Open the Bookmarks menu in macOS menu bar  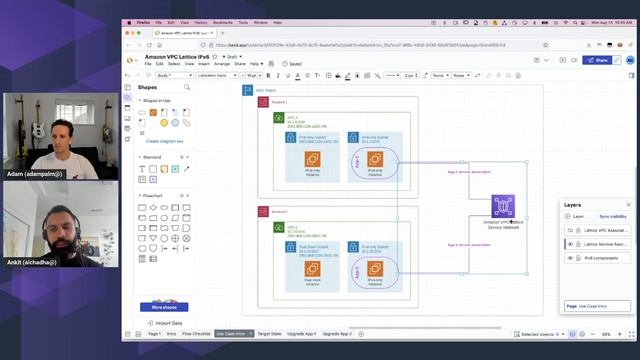(x=223, y=23)
